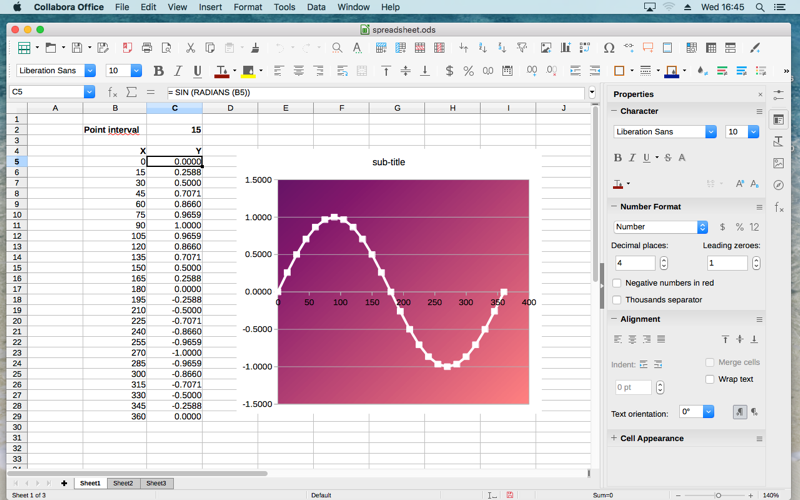Image resolution: width=800 pixels, height=500 pixels.
Task: Open Find & Replace magnifier icon
Action: point(337,48)
